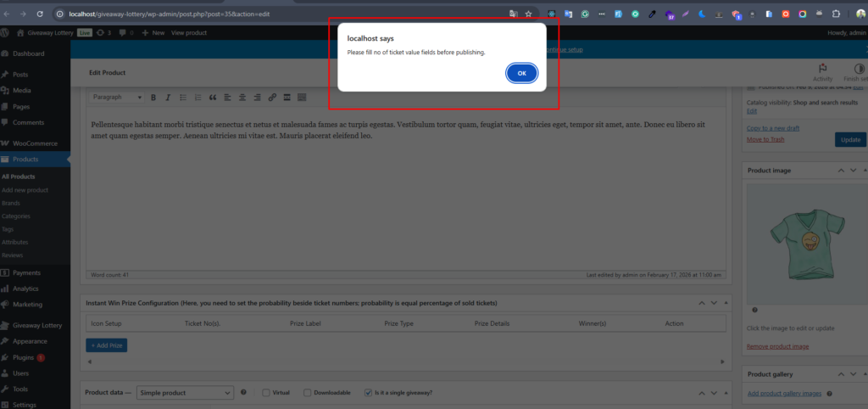Open the Paragraph format dropdown

117,98
